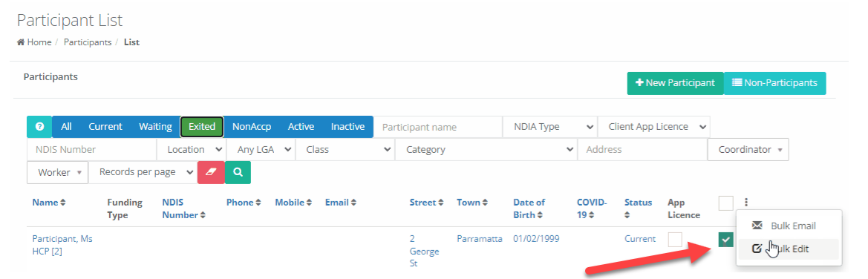Screen dimensions: 868x279
Task: Open the Class dropdown
Action: [x=345, y=149]
